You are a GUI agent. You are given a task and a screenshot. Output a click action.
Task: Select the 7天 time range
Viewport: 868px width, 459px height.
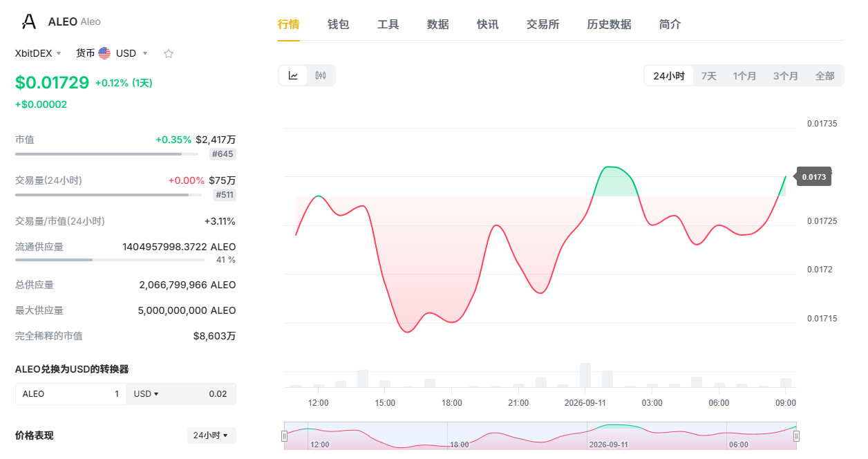click(709, 76)
